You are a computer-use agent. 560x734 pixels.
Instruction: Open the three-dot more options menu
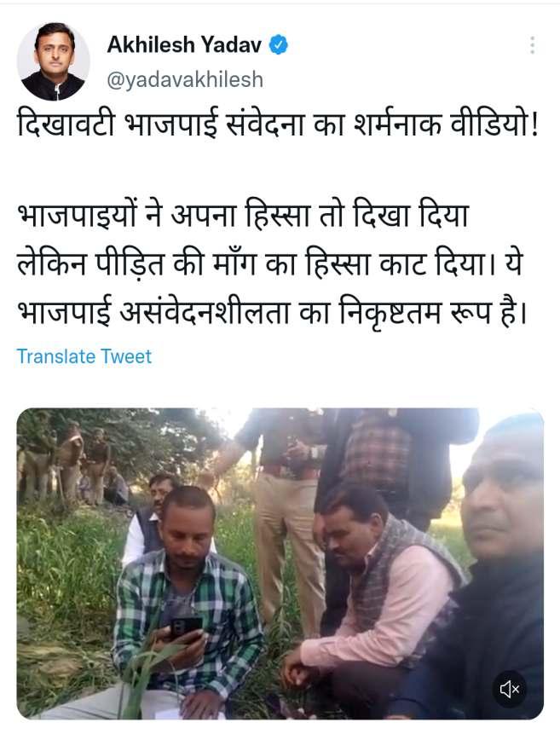pos(532,45)
